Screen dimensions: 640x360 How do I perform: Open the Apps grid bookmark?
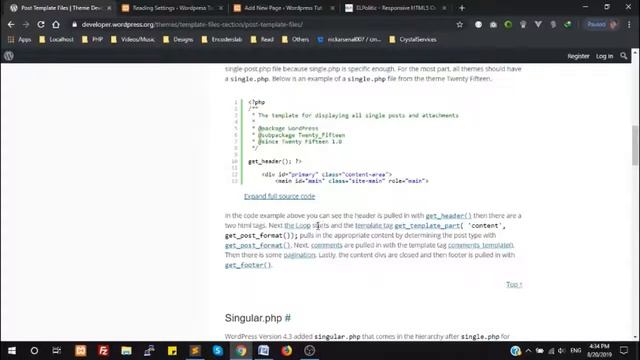click(20, 40)
